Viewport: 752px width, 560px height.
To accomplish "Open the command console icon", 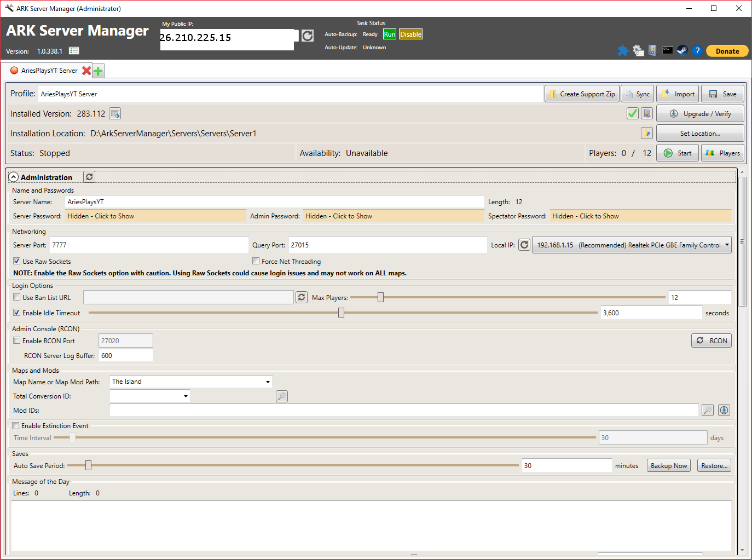I will (668, 50).
